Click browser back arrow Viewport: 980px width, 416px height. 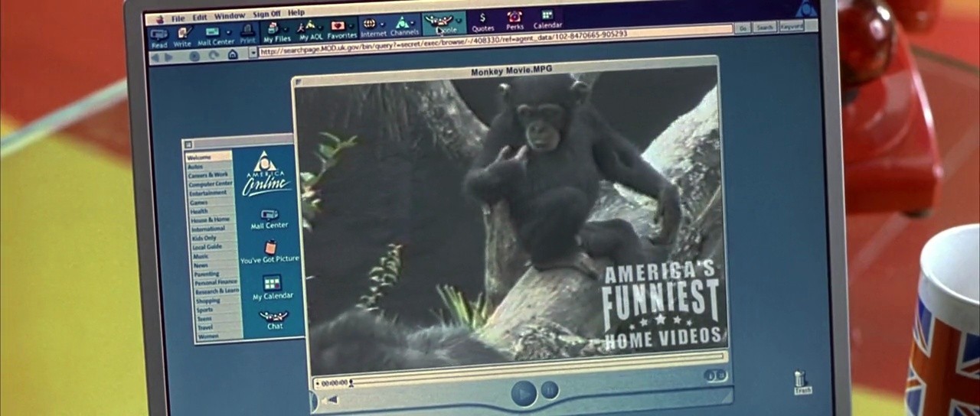pos(155,57)
